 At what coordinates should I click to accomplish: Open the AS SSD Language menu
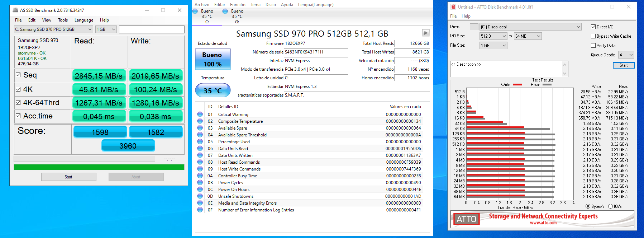coord(84,20)
